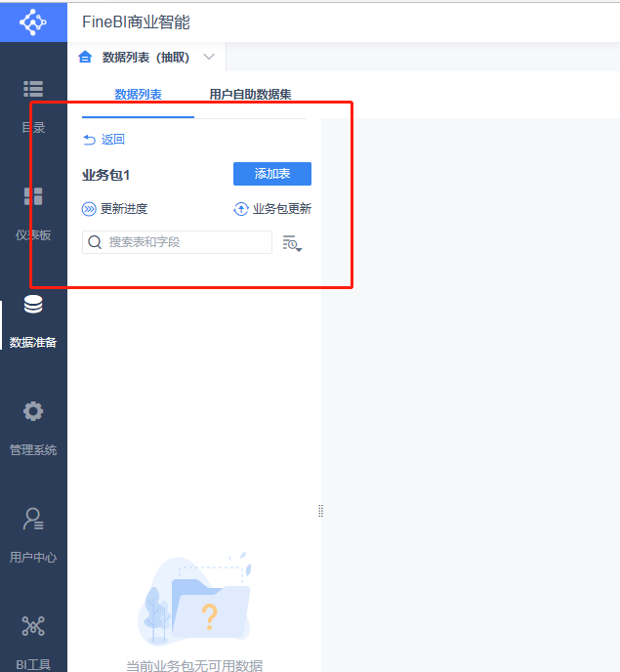Click the home icon beside 数据列表

click(x=85, y=57)
